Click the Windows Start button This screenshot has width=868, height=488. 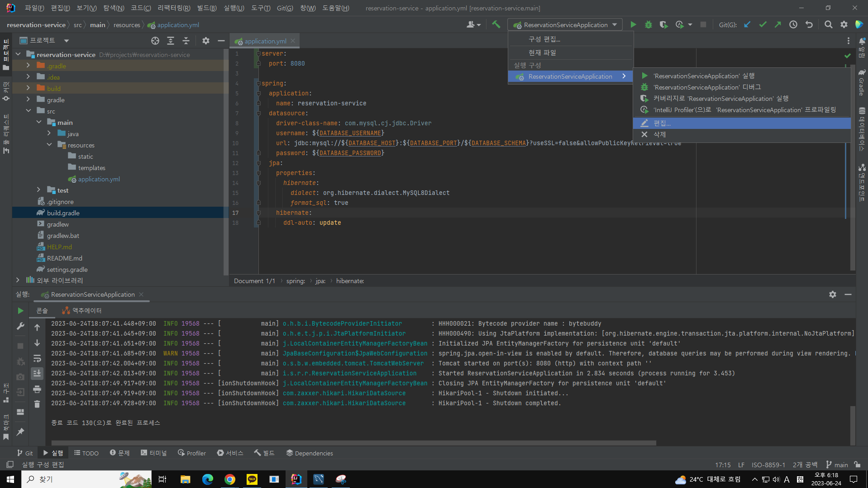(x=10, y=479)
